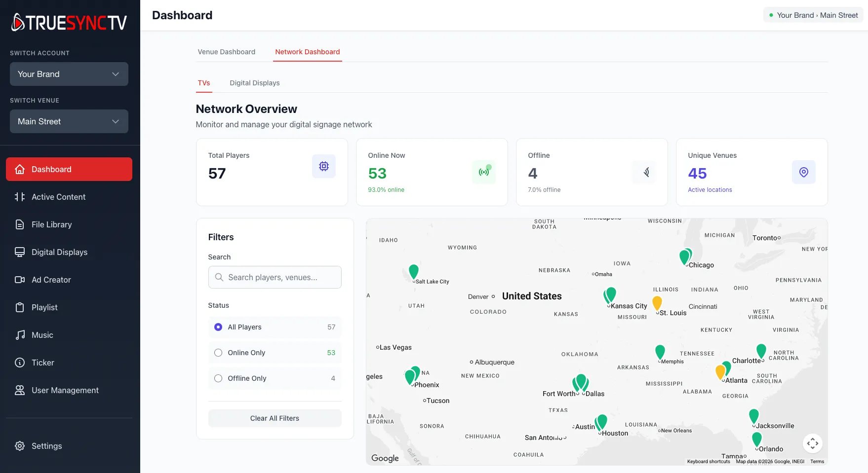
Task: Click the green Jacksonville map marker
Action: click(754, 417)
